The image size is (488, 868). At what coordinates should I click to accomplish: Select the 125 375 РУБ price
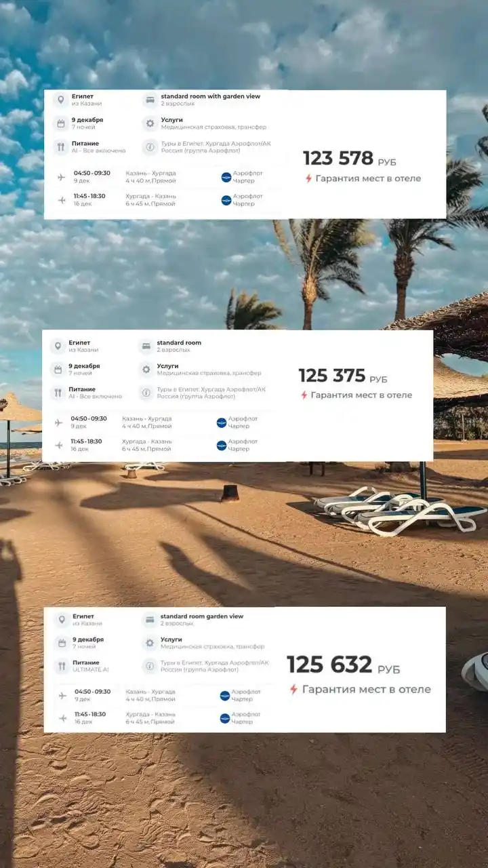[x=343, y=376]
